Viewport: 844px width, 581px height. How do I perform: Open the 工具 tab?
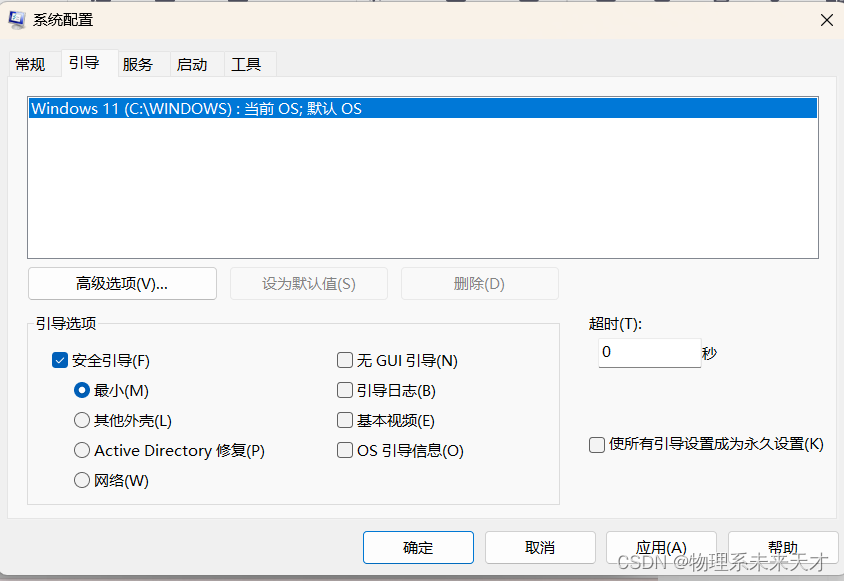click(x=247, y=63)
